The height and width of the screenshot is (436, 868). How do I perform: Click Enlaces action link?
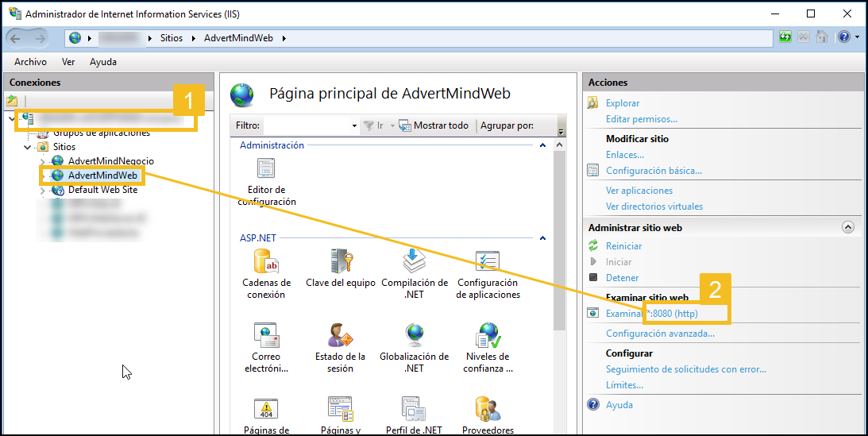pos(625,155)
